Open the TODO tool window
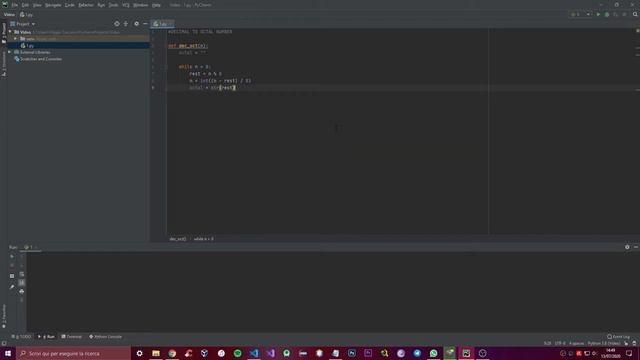The width and height of the screenshot is (640, 360). click(21, 337)
